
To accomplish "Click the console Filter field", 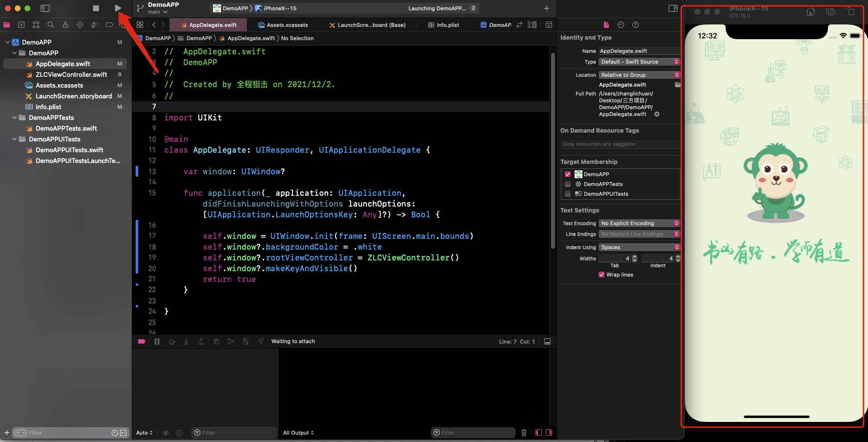I will point(473,433).
